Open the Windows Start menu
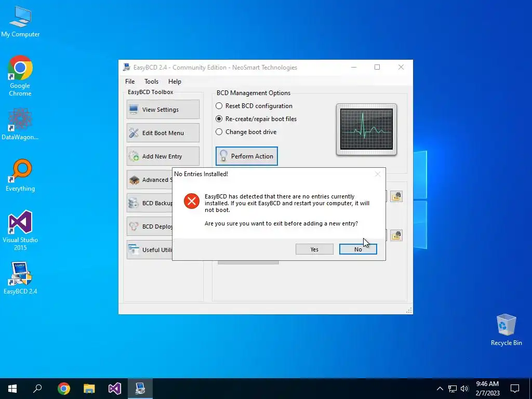The width and height of the screenshot is (532, 399). tap(12, 389)
